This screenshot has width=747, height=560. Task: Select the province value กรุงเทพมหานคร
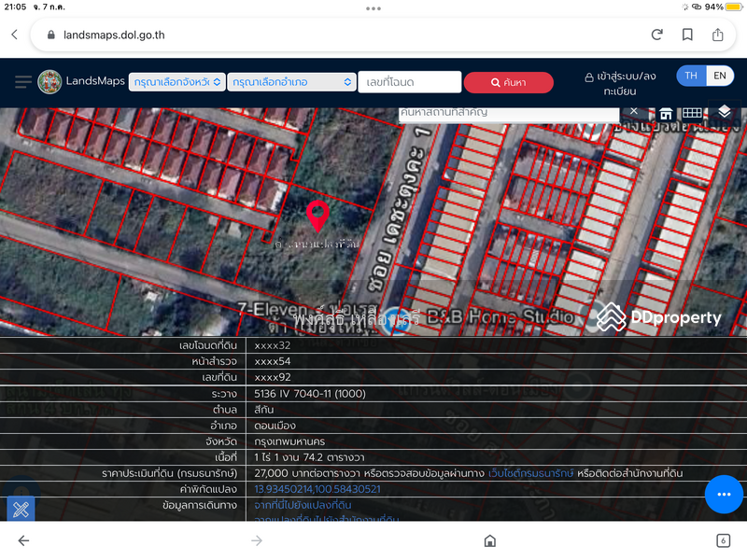[289, 441]
